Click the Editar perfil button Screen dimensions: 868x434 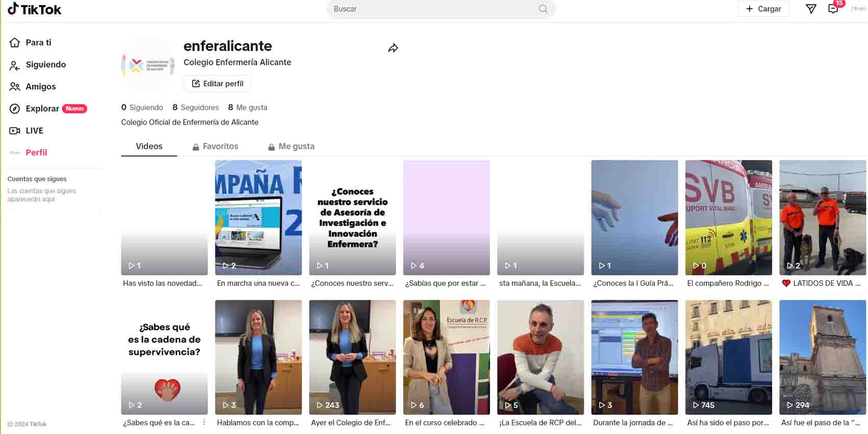point(217,84)
